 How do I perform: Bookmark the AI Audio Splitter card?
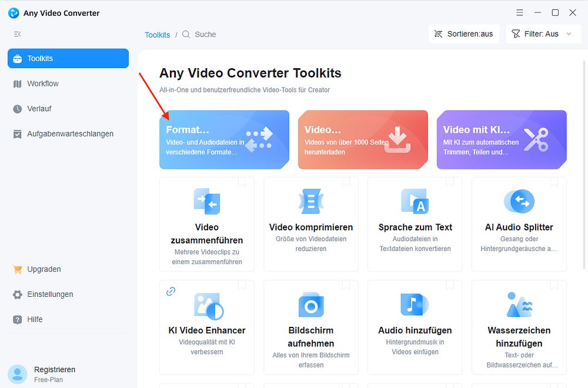coord(554,182)
